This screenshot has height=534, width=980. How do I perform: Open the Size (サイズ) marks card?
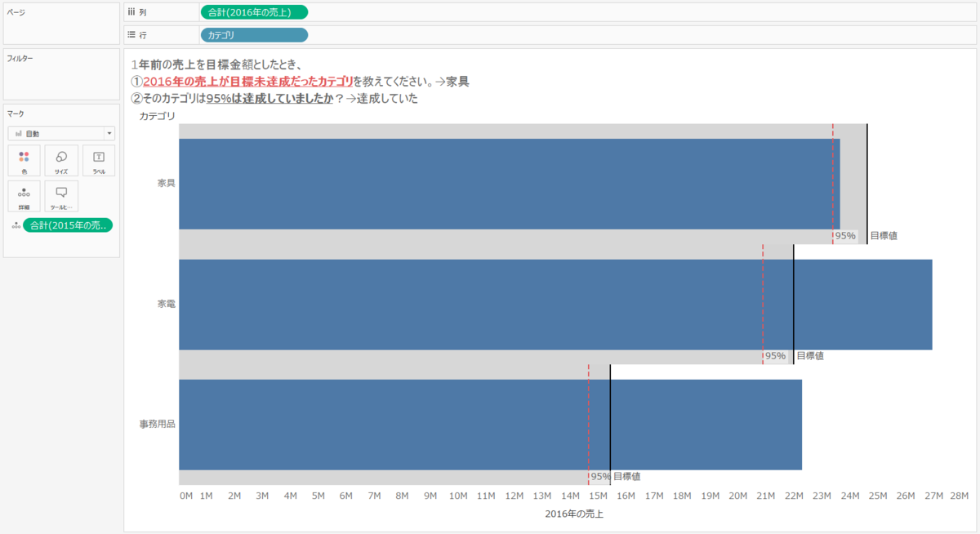(61, 161)
